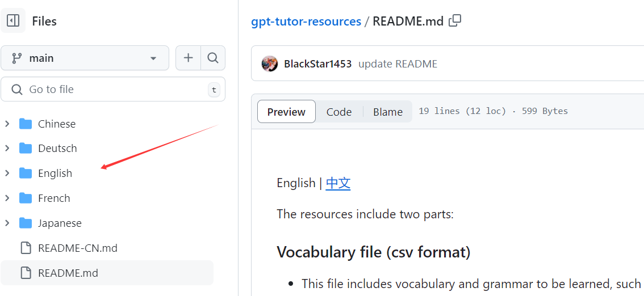Click the Chinese folder icon
This screenshot has height=296, width=644.
click(x=26, y=124)
